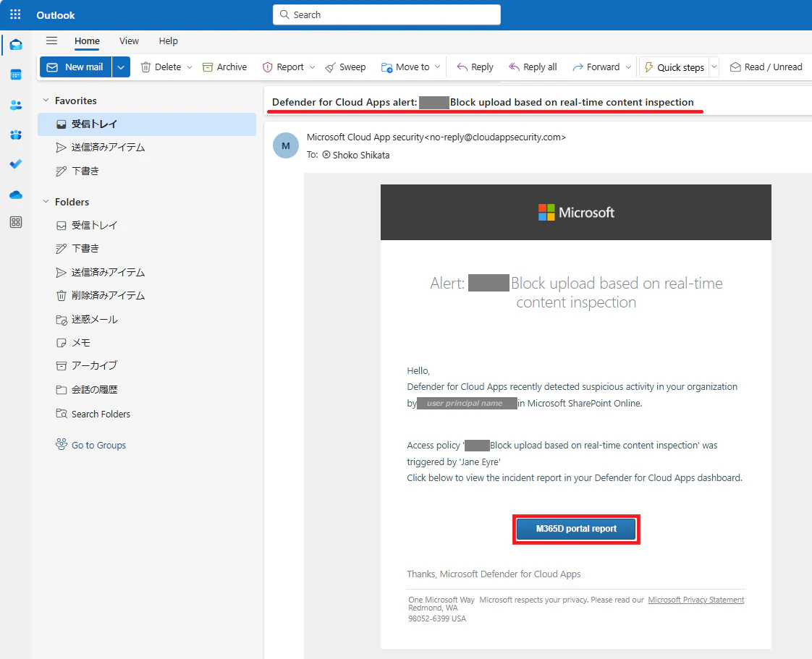Toggle the hamburger navigation pane icon
This screenshot has height=659, width=812.
(52, 41)
